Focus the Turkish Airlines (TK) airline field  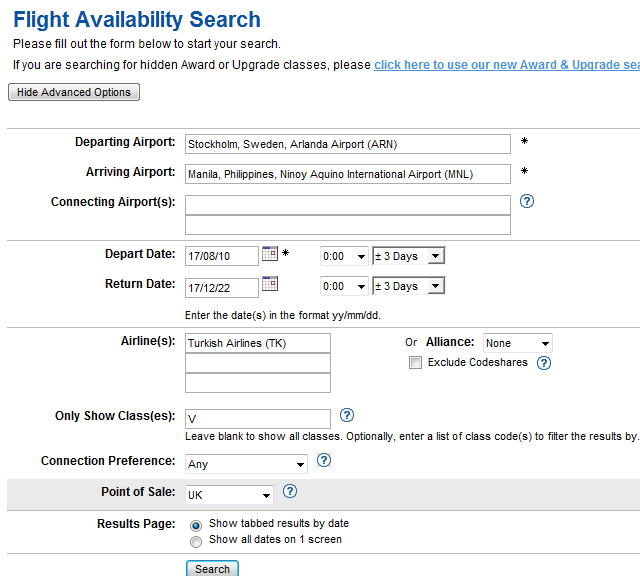[258, 343]
